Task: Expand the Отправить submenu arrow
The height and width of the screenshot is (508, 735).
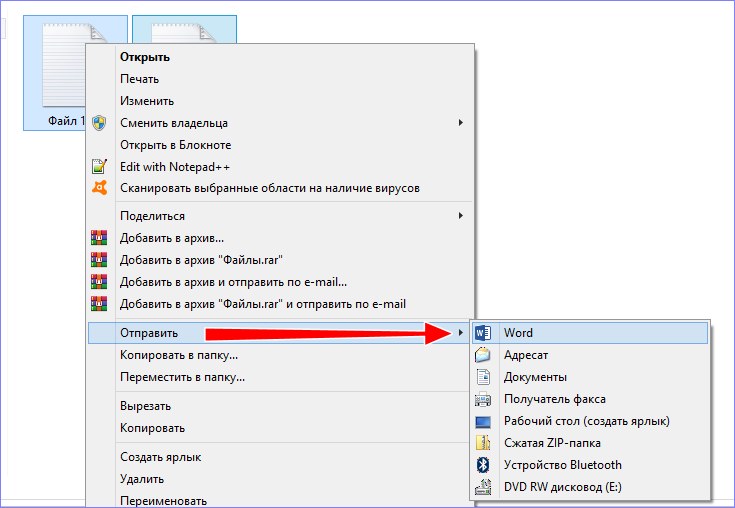Action: [x=461, y=333]
